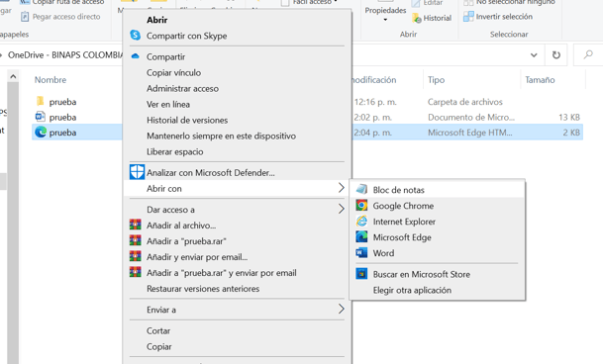603x364 pixels.
Task: Click the WinRAR icon beside Añadir al archivo...
Action: [x=135, y=225]
